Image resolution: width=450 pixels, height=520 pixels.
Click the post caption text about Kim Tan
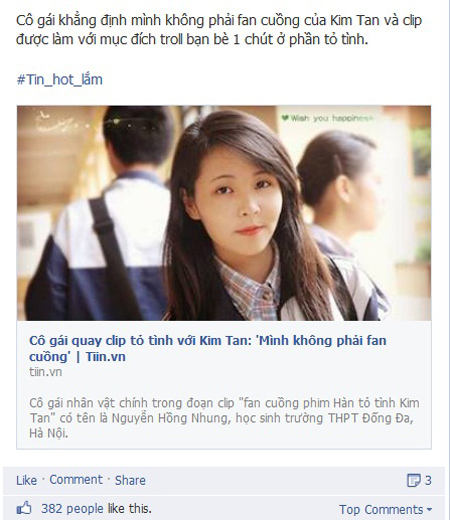click(x=219, y=30)
